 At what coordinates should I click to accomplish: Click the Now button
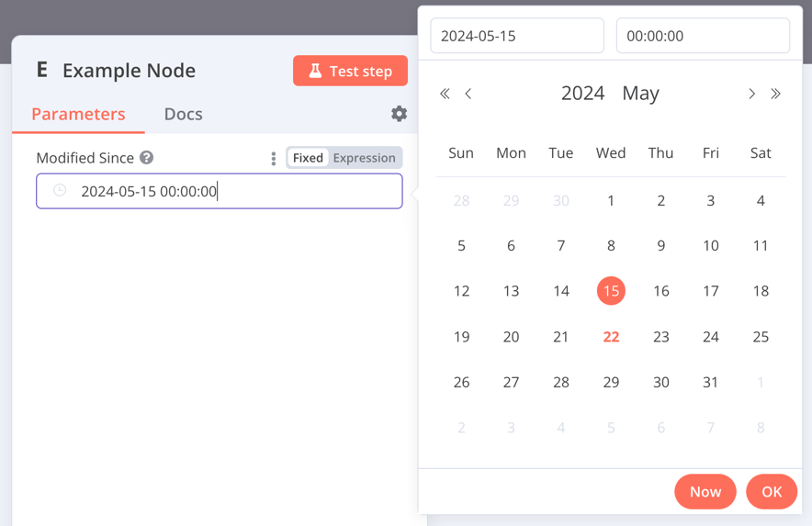tap(705, 492)
